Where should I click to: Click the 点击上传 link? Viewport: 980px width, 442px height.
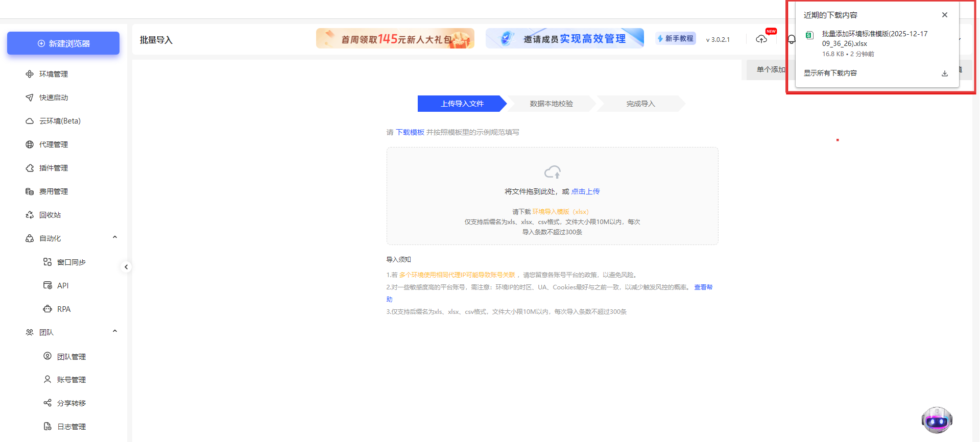pyautogui.click(x=586, y=191)
